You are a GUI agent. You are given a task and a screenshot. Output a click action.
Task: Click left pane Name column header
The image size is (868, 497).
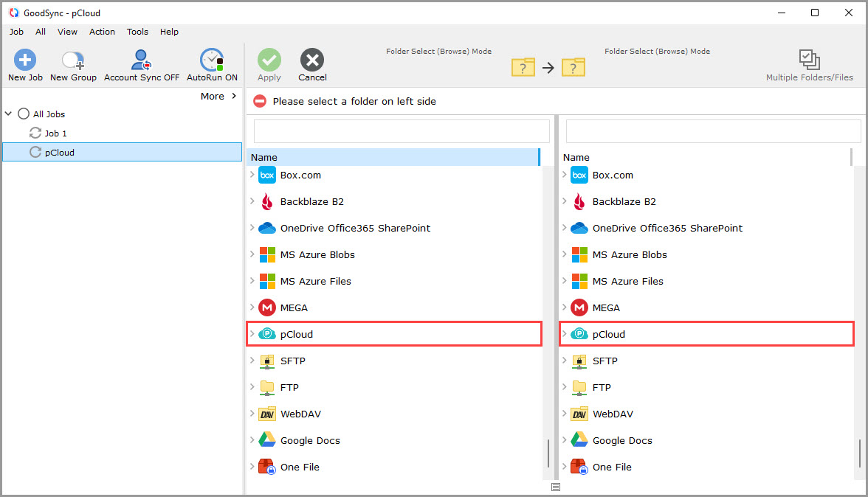click(393, 157)
